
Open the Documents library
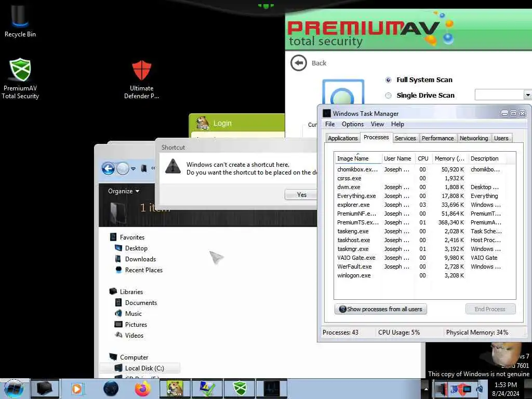pos(141,303)
